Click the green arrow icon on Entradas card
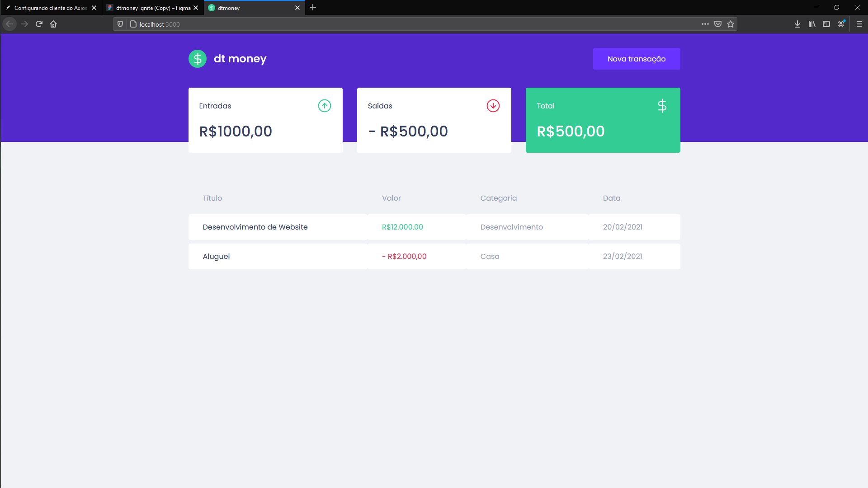The width and height of the screenshot is (868, 488). [325, 106]
